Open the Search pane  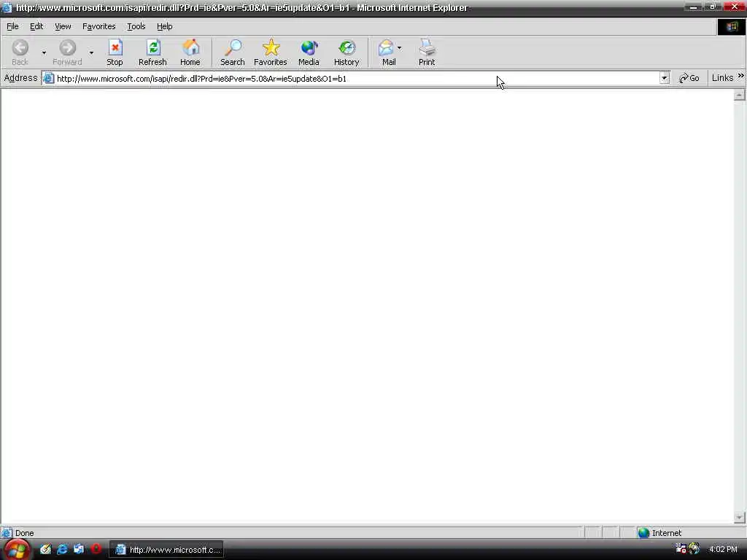[233, 52]
